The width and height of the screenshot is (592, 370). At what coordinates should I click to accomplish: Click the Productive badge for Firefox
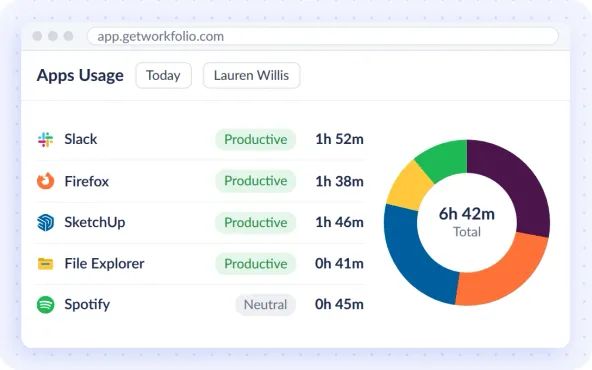(x=256, y=181)
